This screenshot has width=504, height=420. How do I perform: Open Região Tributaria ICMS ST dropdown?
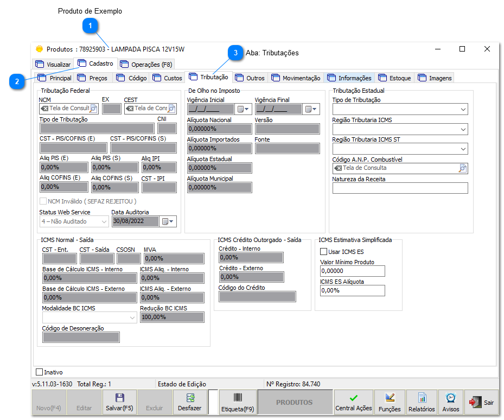pyautogui.click(x=463, y=149)
